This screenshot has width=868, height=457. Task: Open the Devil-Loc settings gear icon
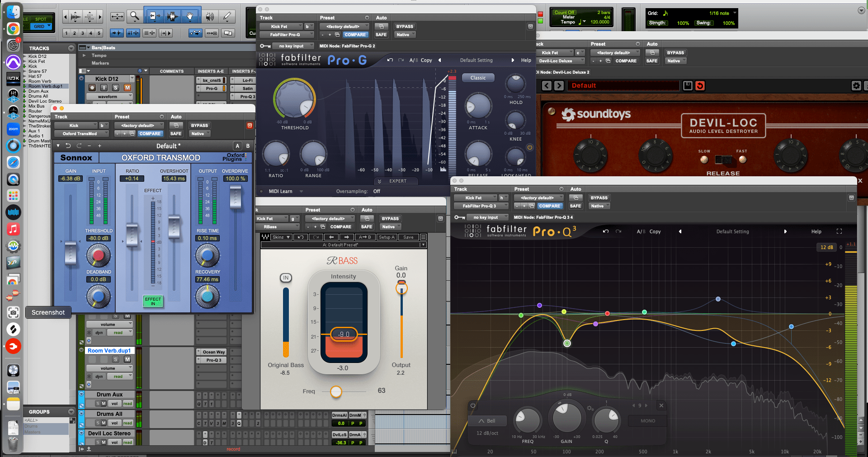[856, 85]
